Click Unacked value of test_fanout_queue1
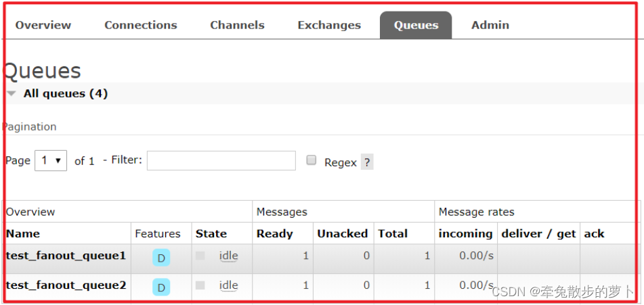This screenshot has width=644, height=305. (x=366, y=256)
